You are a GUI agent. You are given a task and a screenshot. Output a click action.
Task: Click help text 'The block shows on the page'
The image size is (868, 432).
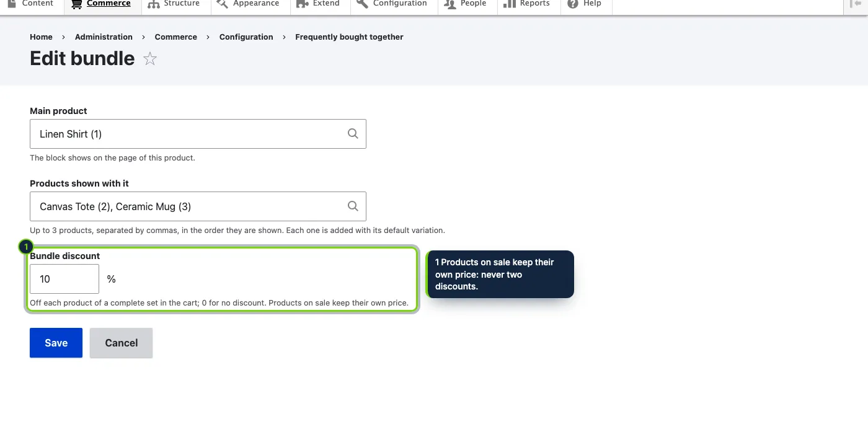click(112, 158)
